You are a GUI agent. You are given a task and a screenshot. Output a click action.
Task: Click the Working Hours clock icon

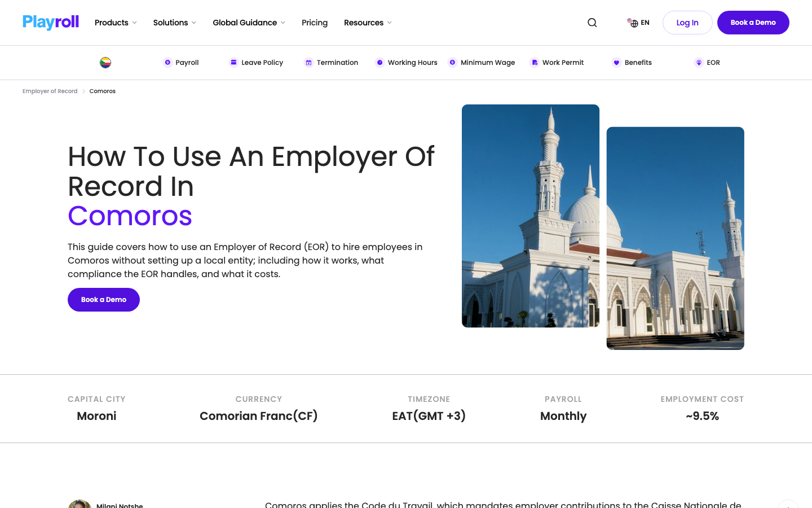379,63
